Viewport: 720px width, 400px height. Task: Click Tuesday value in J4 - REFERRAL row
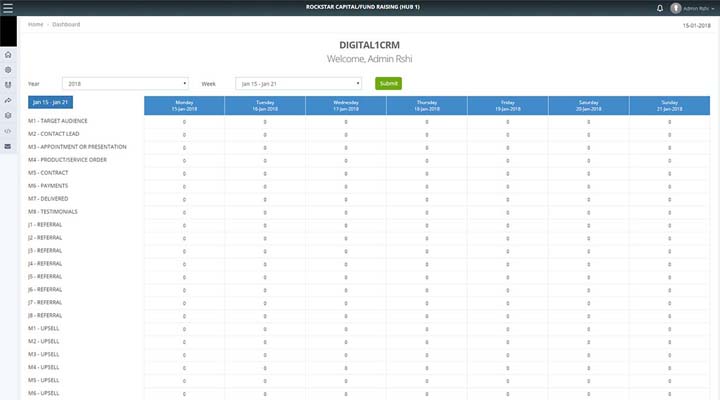tap(265, 265)
